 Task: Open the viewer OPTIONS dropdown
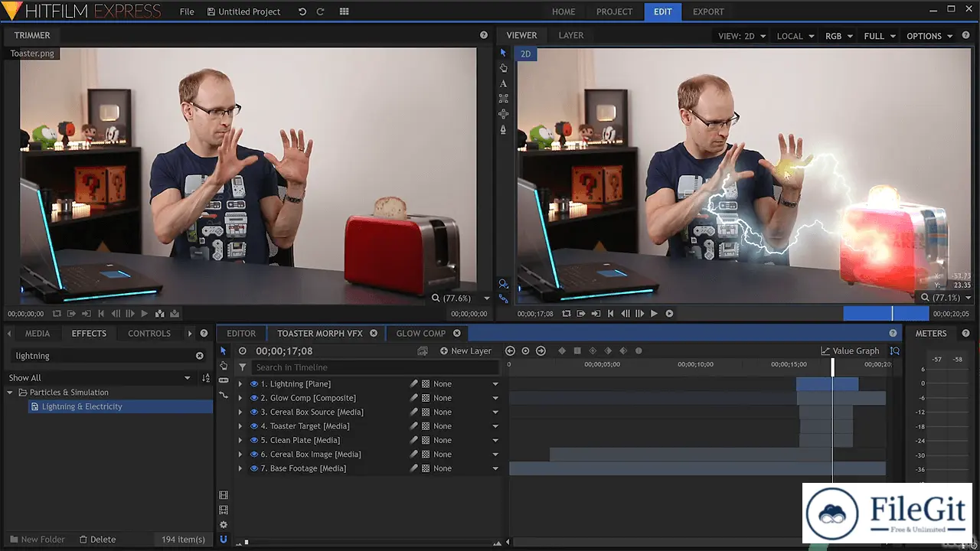929,36
